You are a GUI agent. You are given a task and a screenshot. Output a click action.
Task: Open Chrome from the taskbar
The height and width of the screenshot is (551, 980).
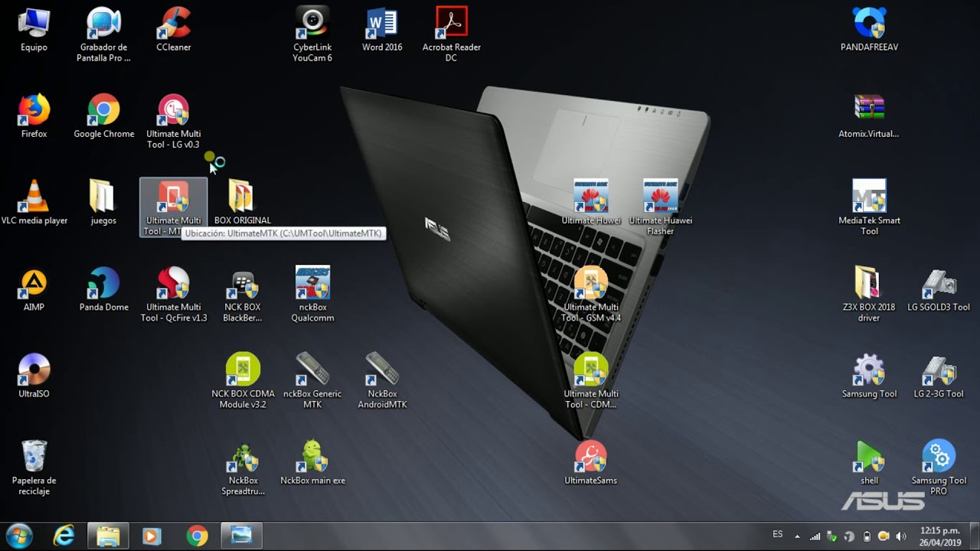tap(197, 536)
